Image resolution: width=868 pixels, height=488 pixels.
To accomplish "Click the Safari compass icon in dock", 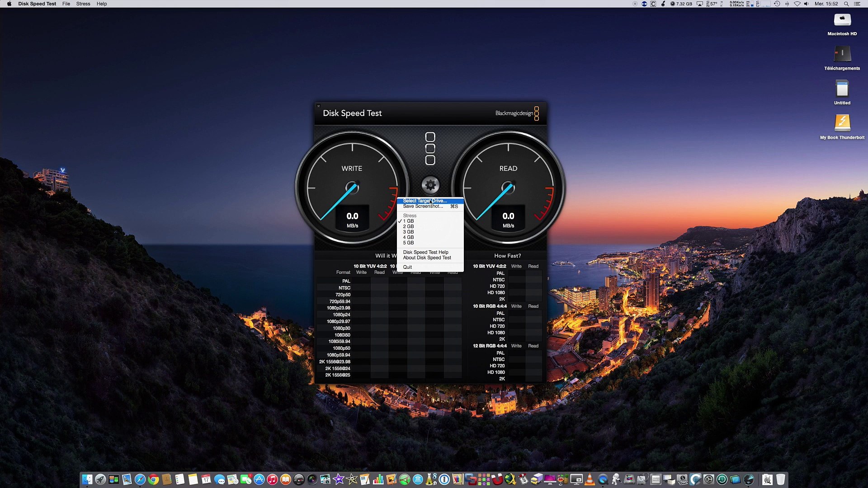I will tap(140, 479).
